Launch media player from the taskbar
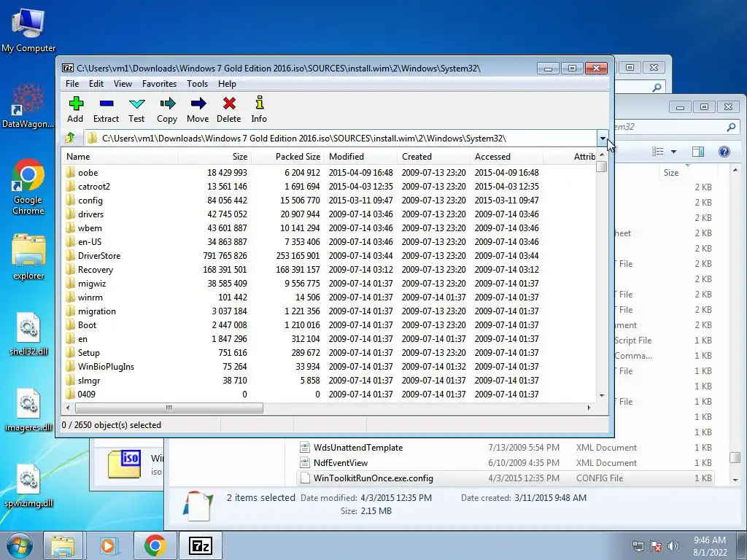This screenshot has height=560, width=747. 109,545
